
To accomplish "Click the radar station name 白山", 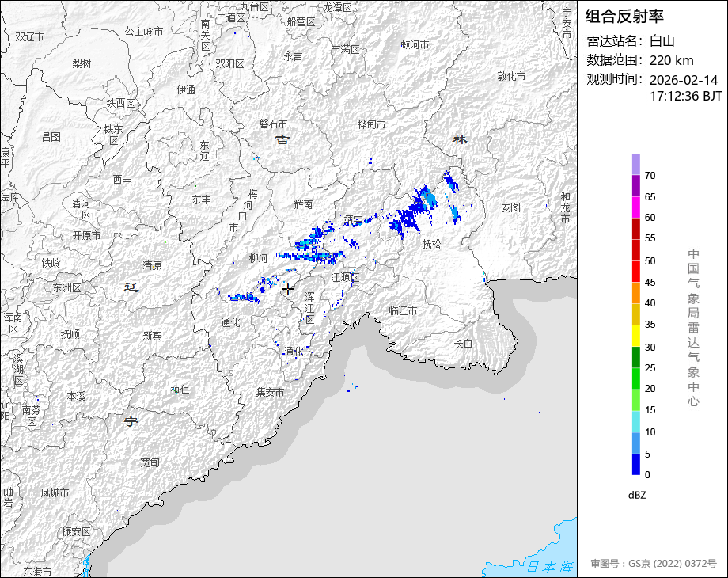I will tap(662, 41).
